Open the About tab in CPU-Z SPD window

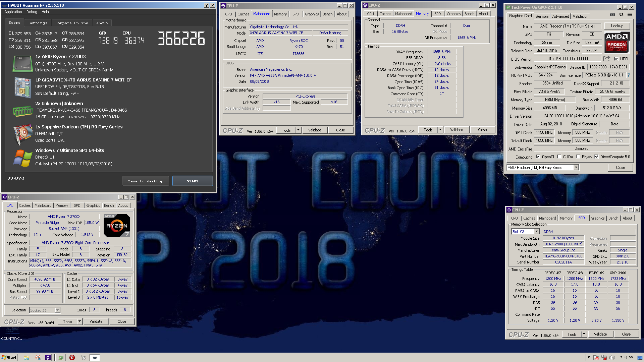(x=627, y=218)
